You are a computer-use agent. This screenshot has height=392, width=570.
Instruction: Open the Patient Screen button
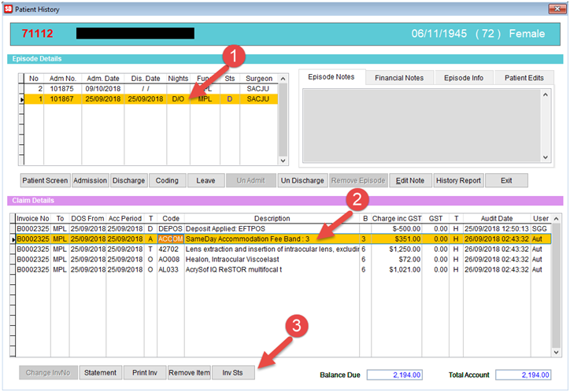click(45, 180)
